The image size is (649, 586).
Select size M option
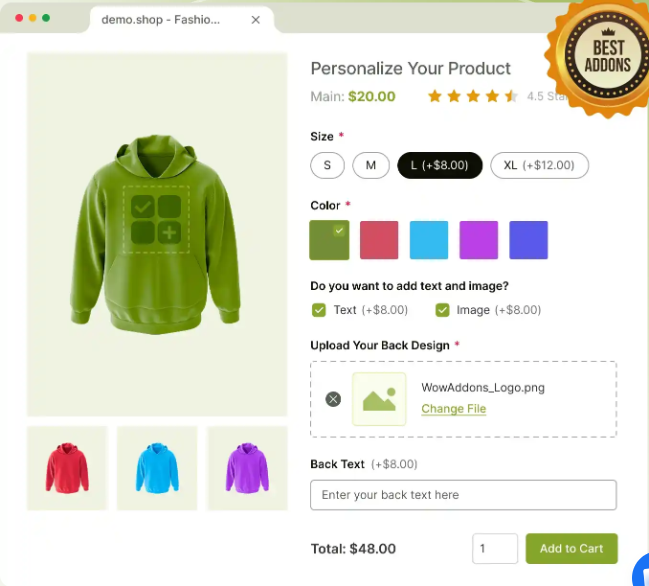point(370,165)
